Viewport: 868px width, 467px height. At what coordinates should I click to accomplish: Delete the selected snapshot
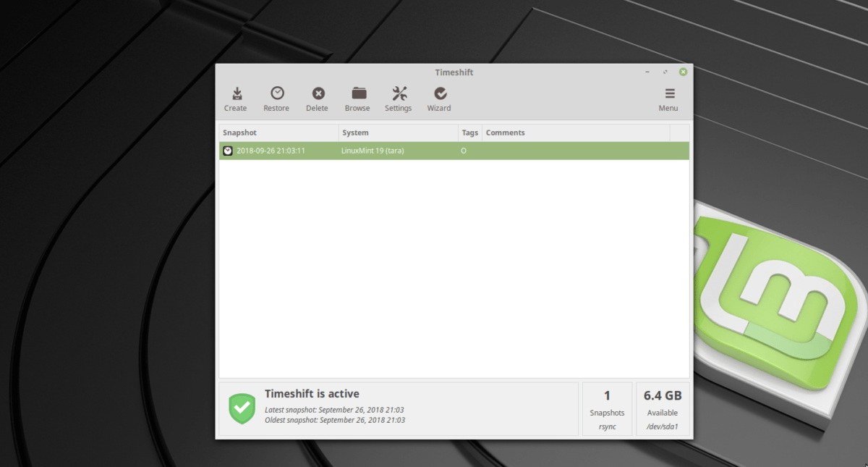317,98
